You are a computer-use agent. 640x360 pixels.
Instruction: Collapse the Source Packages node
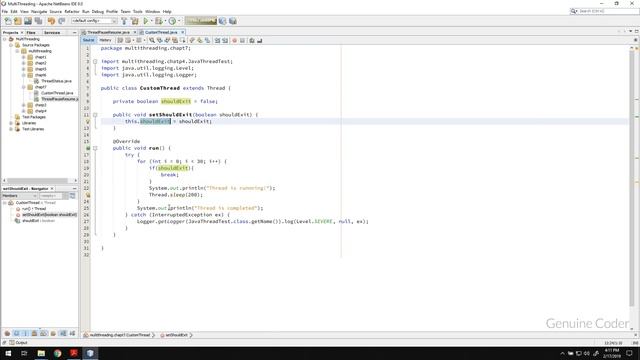click(x=11, y=45)
